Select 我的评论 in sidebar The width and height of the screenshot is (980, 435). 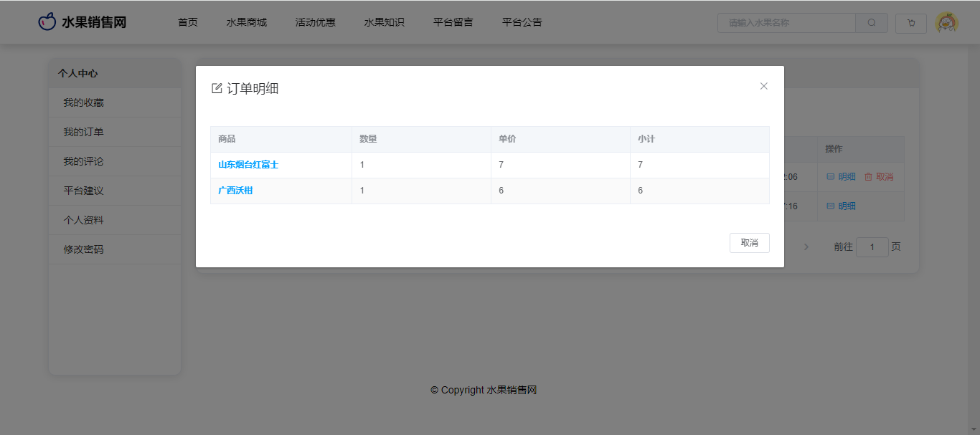115,161
